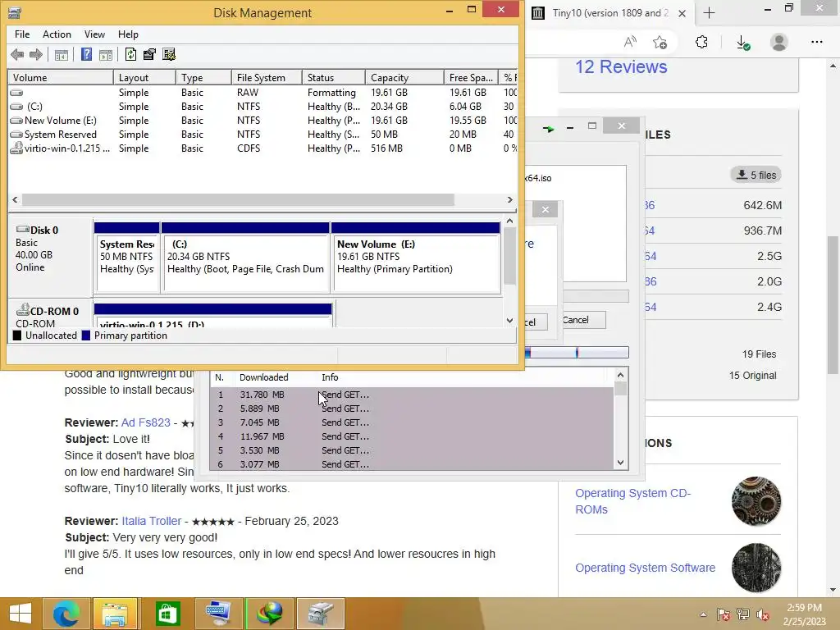Click the Status column header
The width and height of the screenshot is (840, 630).
click(x=333, y=78)
